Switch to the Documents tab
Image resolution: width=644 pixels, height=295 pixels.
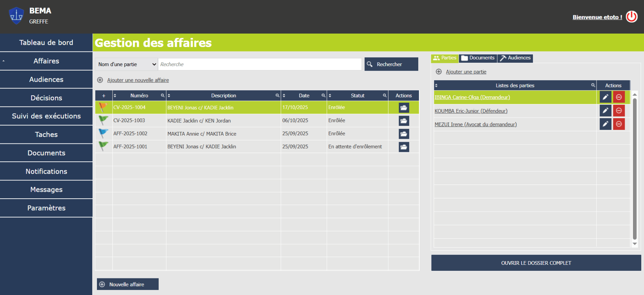tap(478, 58)
